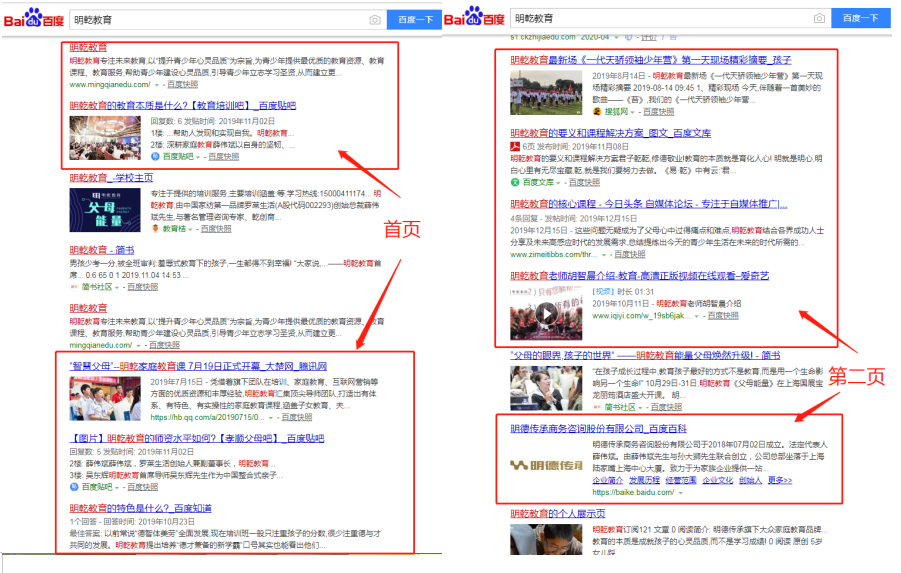Open the 明乾教育的师资水平如何 百度贴吧 result
The height and width of the screenshot is (573, 901).
pos(197,439)
